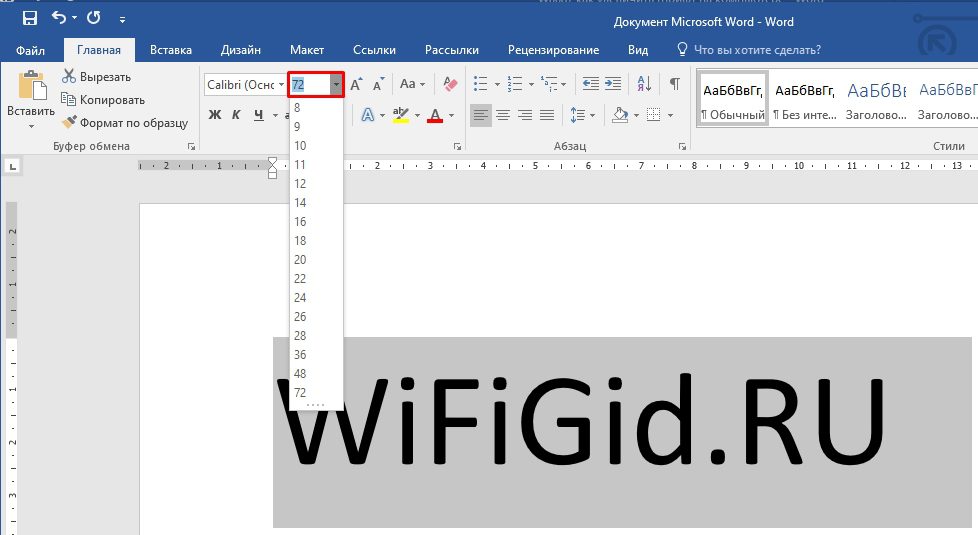The height and width of the screenshot is (535, 978).
Task: Open the Undo history dropdown arrow
Action: pos(74,18)
